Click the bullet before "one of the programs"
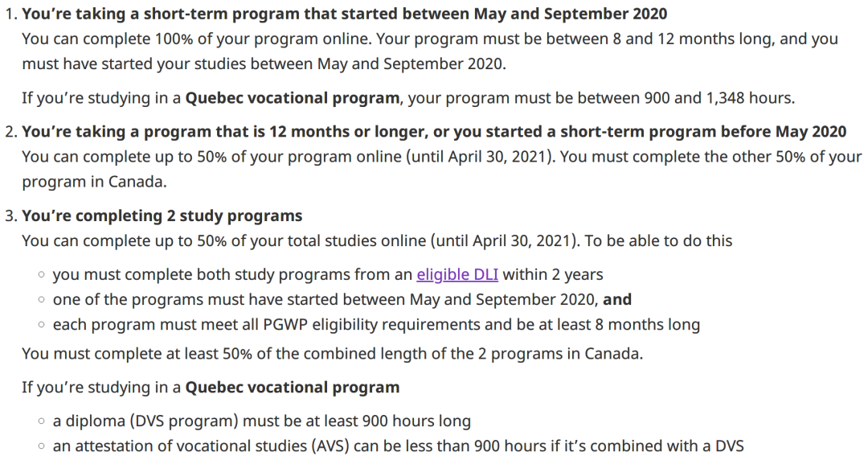 [41, 300]
